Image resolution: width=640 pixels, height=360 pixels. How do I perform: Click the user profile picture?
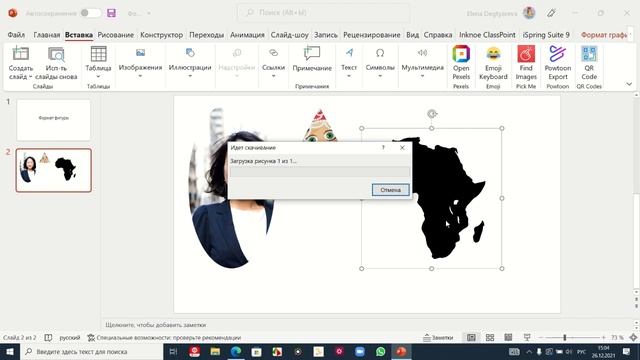[529, 13]
